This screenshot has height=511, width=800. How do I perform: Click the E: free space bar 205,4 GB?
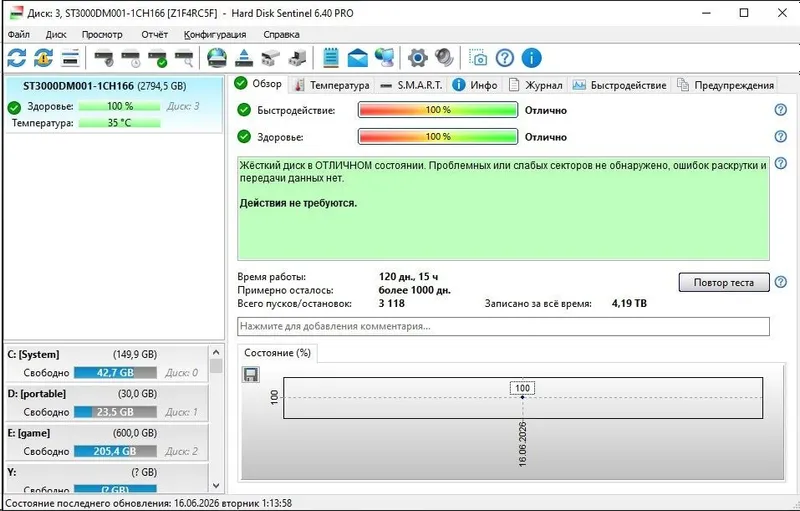click(x=115, y=451)
